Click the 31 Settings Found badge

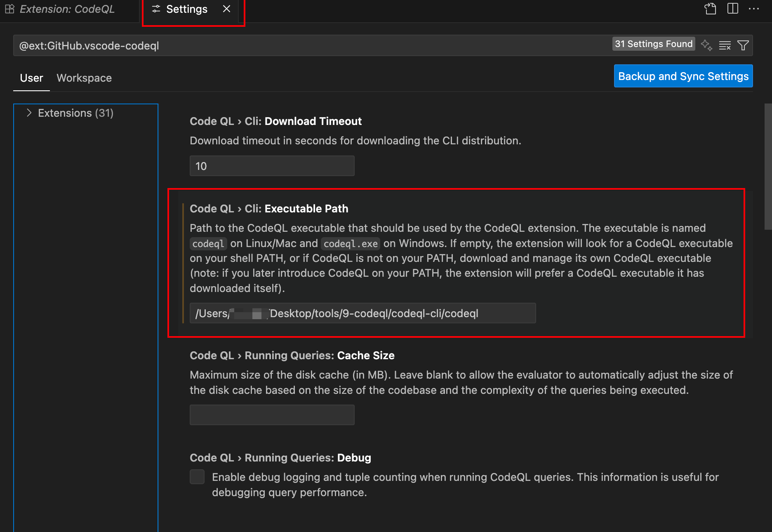pos(654,44)
